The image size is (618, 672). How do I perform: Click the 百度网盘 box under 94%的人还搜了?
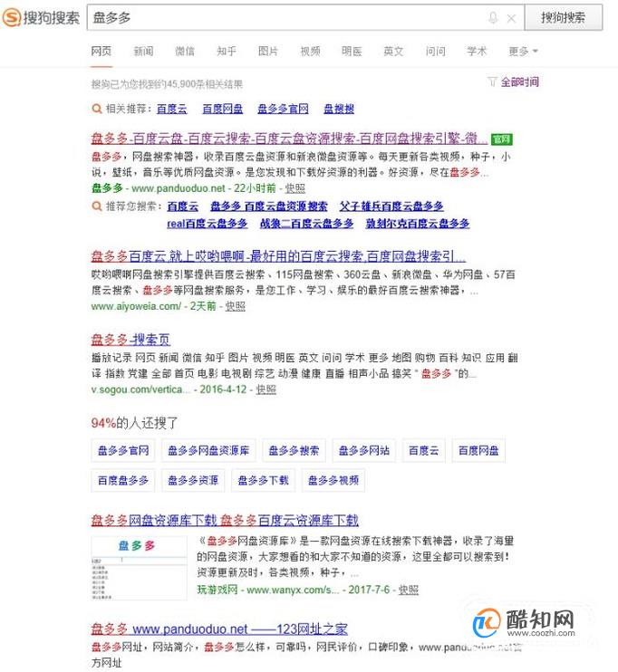click(x=478, y=450)
